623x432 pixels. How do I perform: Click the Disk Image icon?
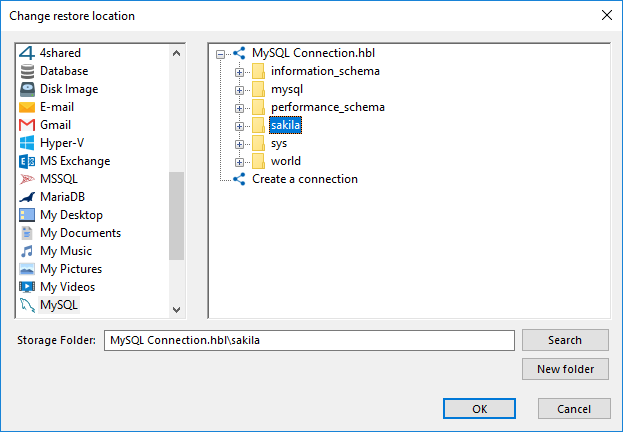(27, 89)
